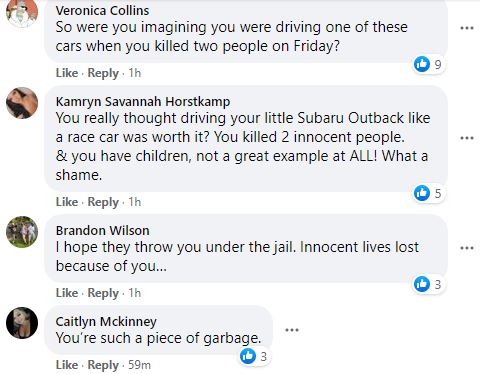Reply to Veronica Collins' comment
This screenshot has height=374, width=480.
tap(103, 73)
